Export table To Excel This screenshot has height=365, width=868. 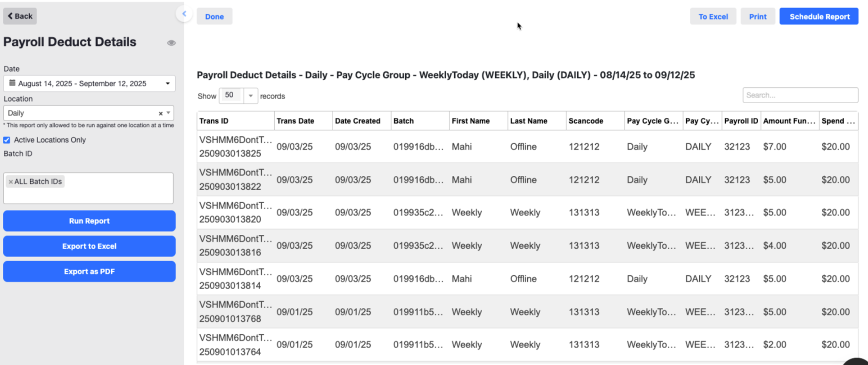tap(713, 17)
